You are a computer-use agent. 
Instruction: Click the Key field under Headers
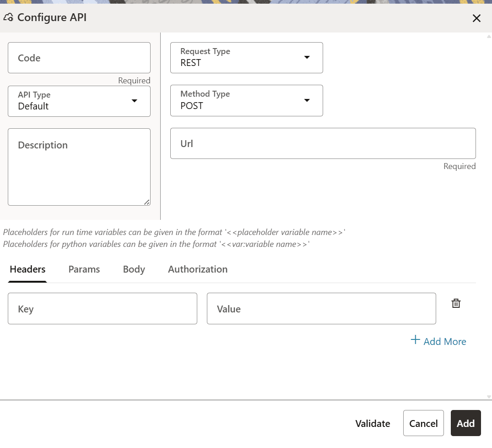(103, 308)
